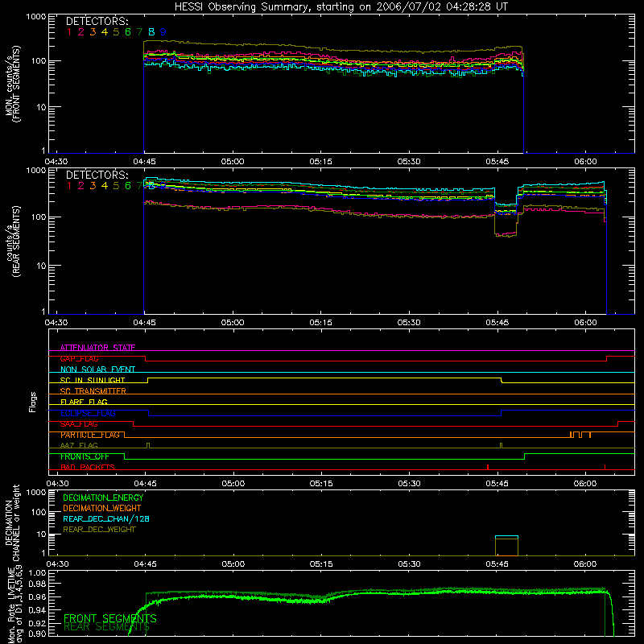Image resolution: width=644 pixels, height=644 pixels.
Task: Click the orange PARTICLE_FLAG pulses near 06:00
Action: click(x=580, y=435)
